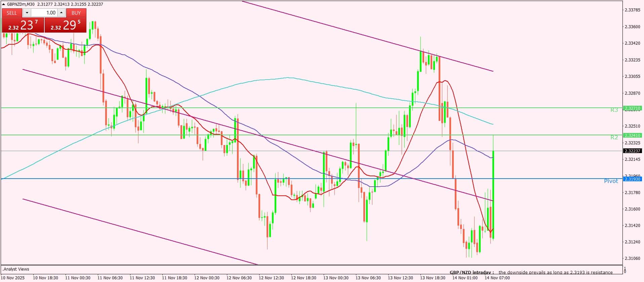Increase trade volume with the up arrow

point(61,13)
